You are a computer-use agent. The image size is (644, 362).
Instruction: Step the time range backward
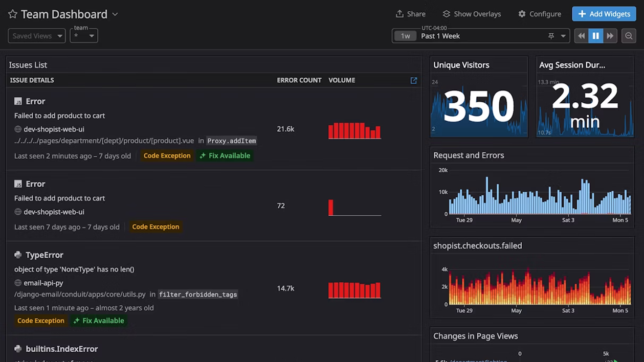pos(581,36)
